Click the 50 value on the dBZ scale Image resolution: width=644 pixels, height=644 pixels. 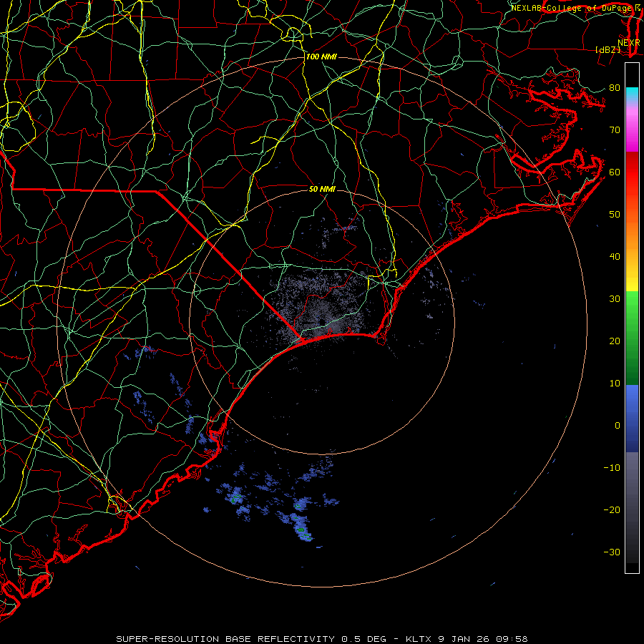pyautogui.click(x=615, y=215)
